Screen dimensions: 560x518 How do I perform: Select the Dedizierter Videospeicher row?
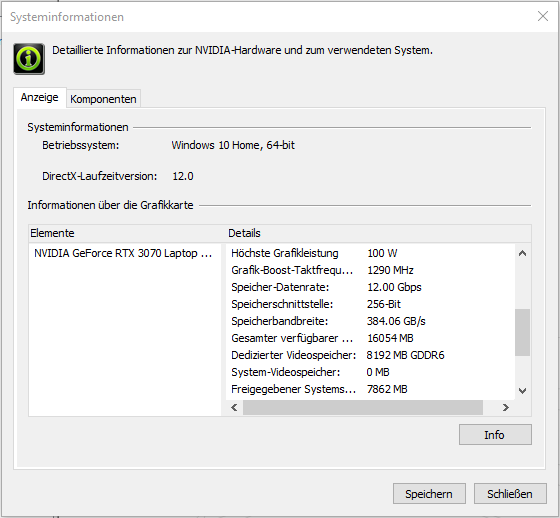pyautogui.click(x=370, y=355)
